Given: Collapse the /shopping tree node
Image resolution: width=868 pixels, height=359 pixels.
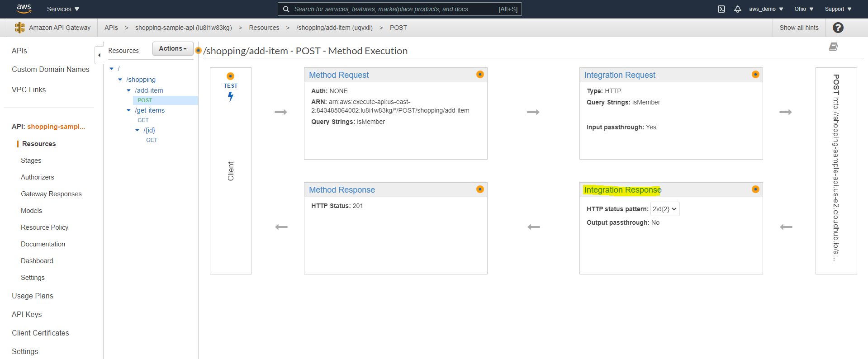Looking at the screenshot, I should (120, 80).
